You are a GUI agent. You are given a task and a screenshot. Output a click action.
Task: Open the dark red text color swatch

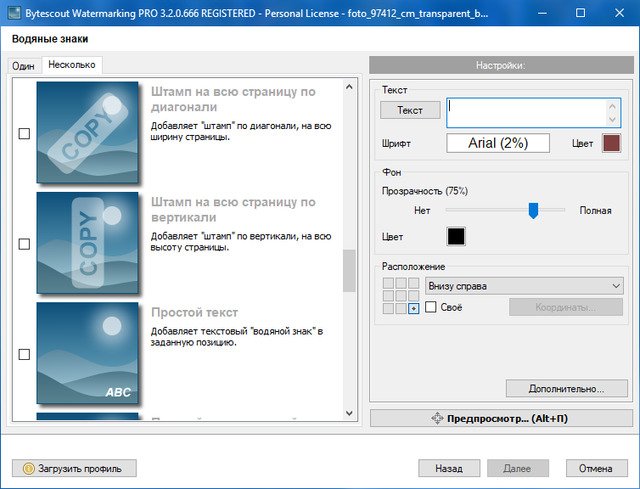612,143
